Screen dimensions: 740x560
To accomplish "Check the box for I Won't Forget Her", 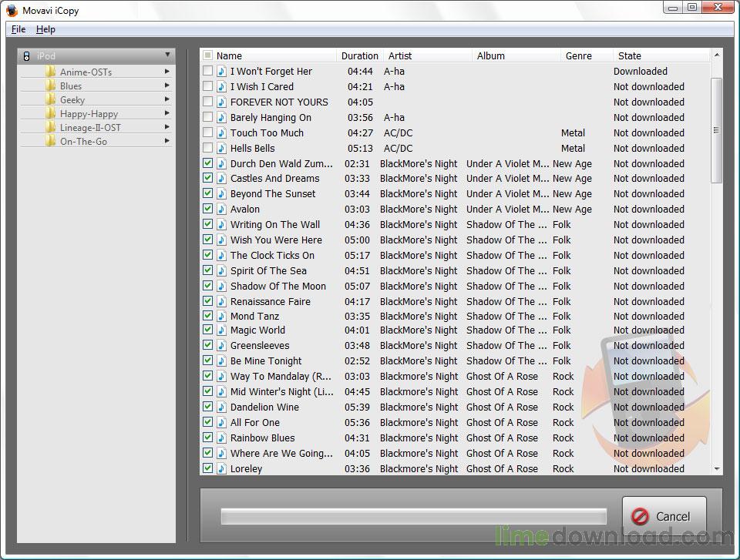I will pos(207,71).
